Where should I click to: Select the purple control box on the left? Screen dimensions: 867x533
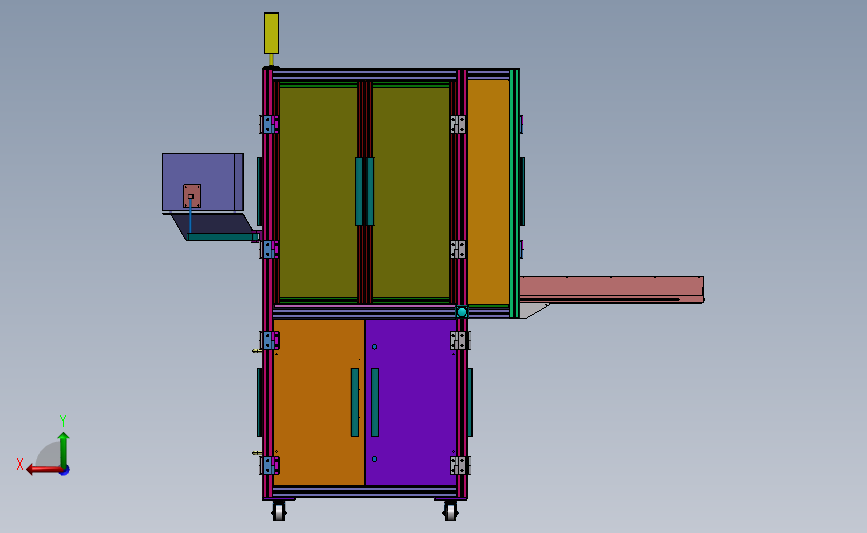click(x=202, y=182)
